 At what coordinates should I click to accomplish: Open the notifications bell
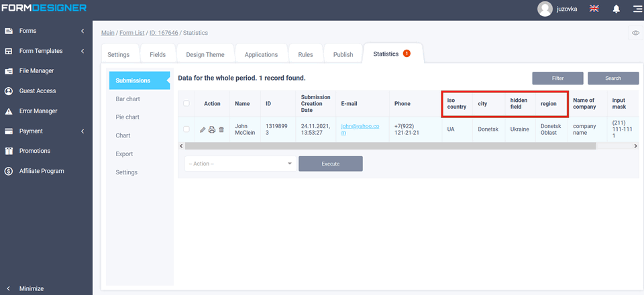(616, 9)
